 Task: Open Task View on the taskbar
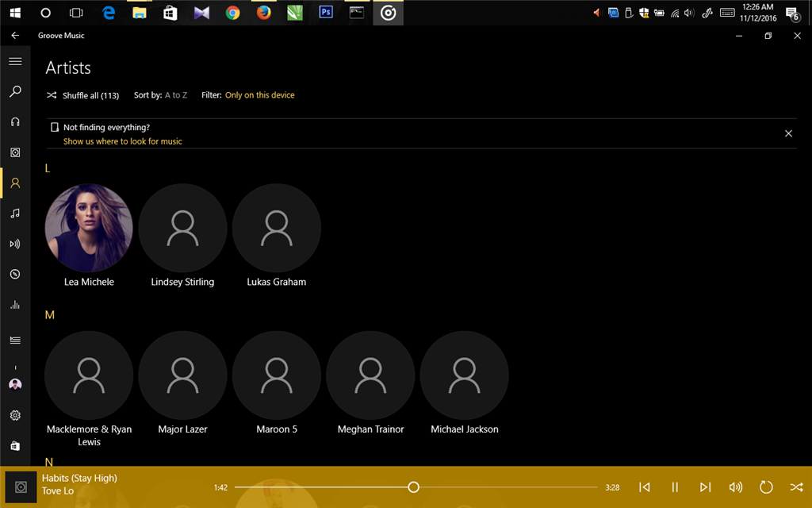coord(76,13)
